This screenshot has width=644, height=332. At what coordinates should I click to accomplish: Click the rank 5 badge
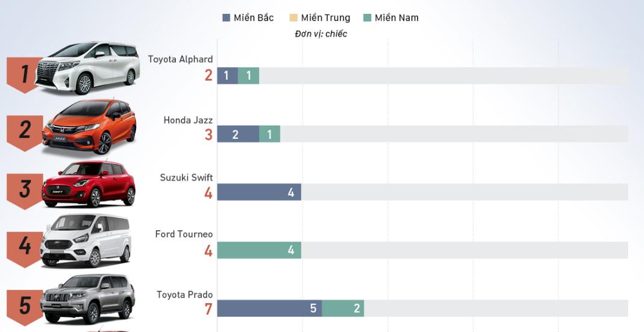point(24,306)
